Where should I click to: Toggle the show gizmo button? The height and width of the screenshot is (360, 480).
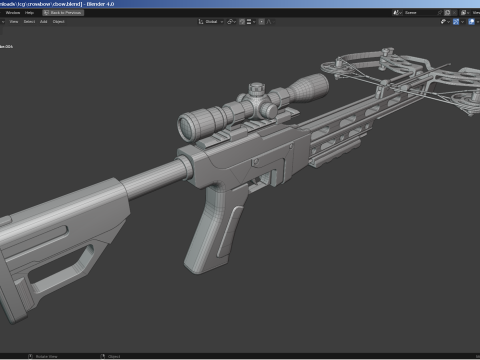pos(456,22)
